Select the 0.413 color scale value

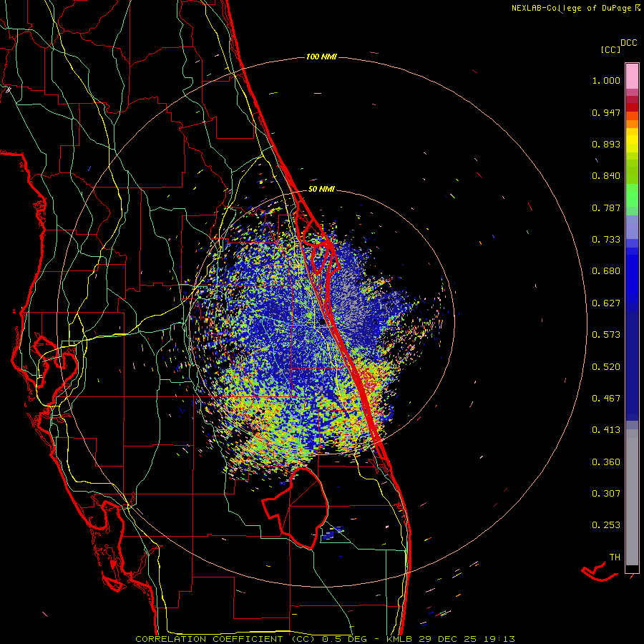pyautogui.click(x=606, y=430)
